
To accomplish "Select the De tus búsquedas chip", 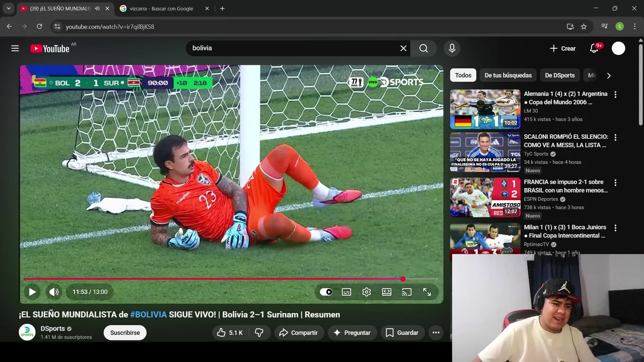I will [508, 75].
